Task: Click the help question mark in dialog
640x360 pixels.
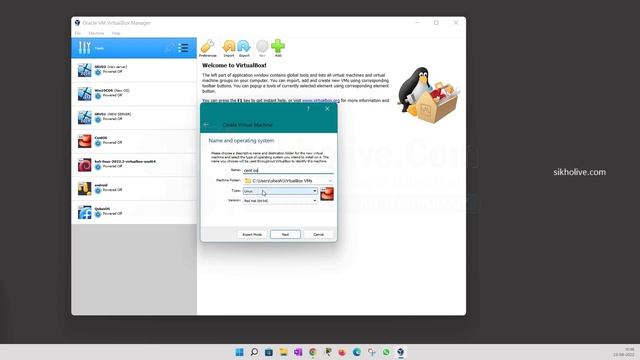Action: click(x=308, y=109)
